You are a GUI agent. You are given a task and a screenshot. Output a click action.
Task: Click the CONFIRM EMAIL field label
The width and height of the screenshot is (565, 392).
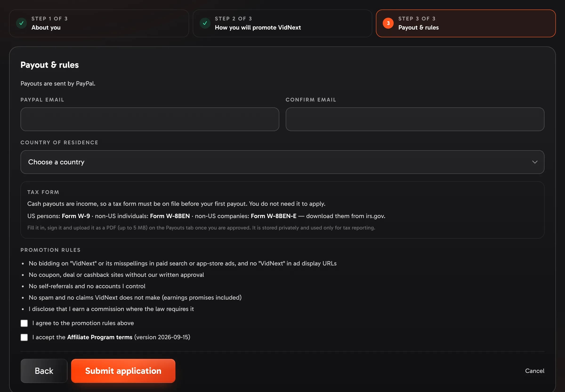pos(311,100)
